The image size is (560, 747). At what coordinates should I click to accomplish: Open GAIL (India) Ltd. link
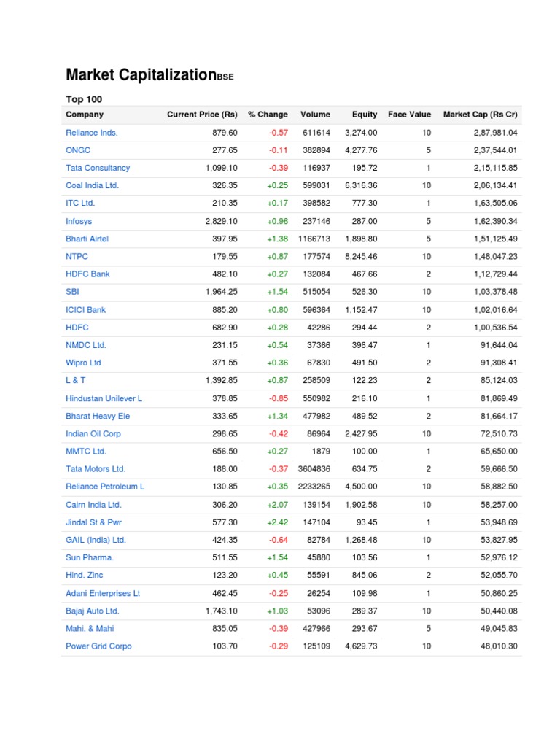point(96,541)
